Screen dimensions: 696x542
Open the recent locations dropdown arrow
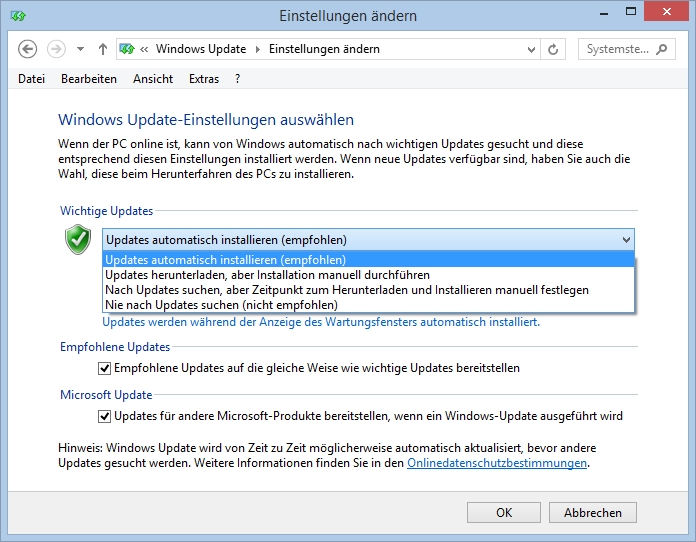point(80,49)
